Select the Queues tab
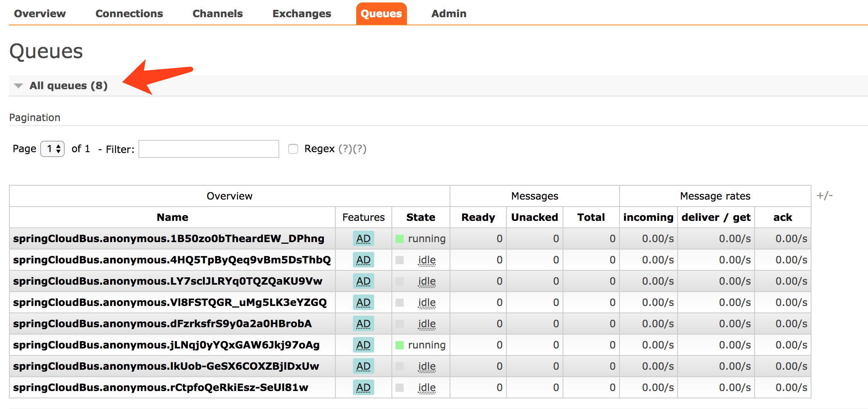 [x=381, y=13]
